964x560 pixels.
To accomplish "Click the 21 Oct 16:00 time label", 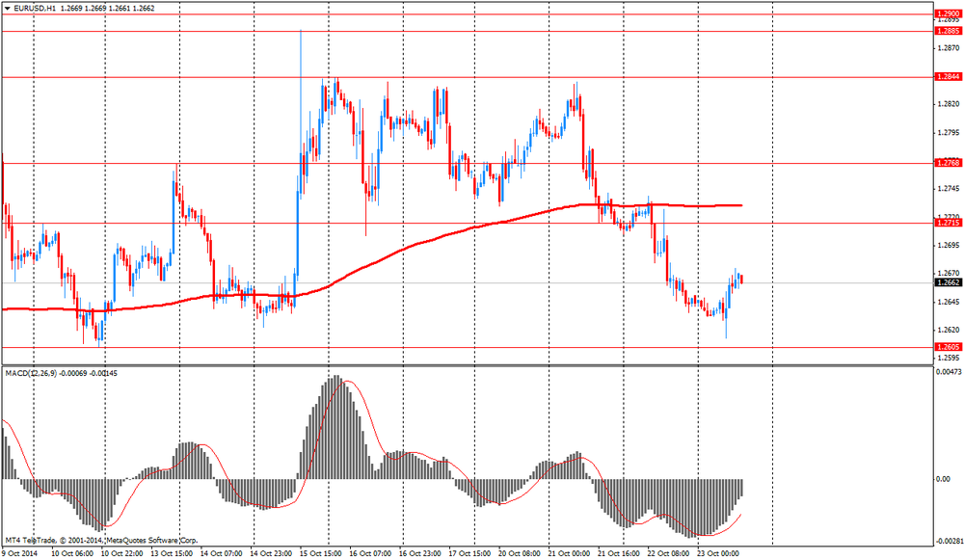I will tap(619, 554).
